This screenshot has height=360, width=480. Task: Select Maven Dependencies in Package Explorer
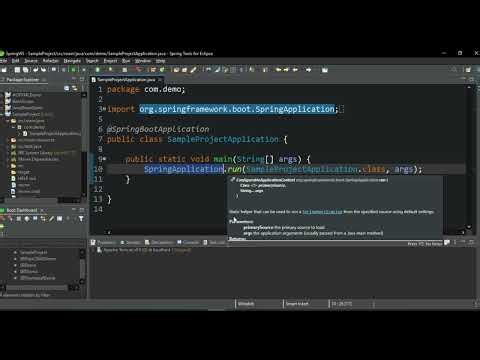click(35, 159)
